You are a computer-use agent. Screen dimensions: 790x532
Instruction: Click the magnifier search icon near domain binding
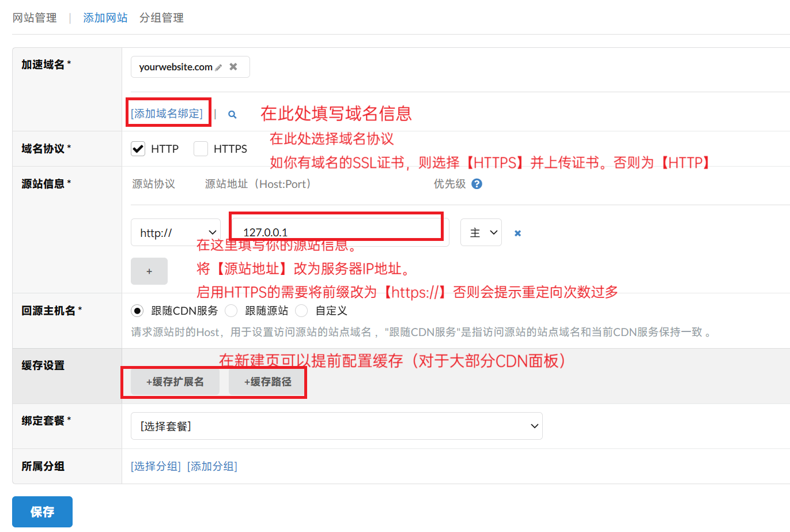coord(232,115)
